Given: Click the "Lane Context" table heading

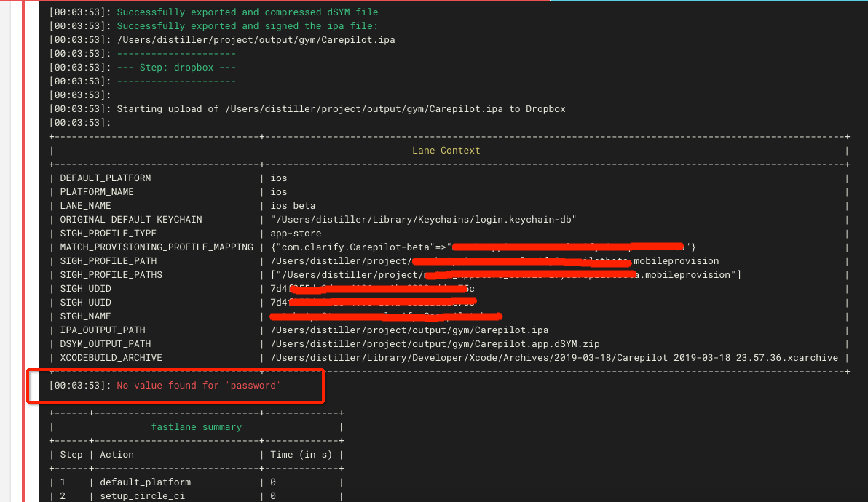Looking at the screenshot, I should [446, 150].
